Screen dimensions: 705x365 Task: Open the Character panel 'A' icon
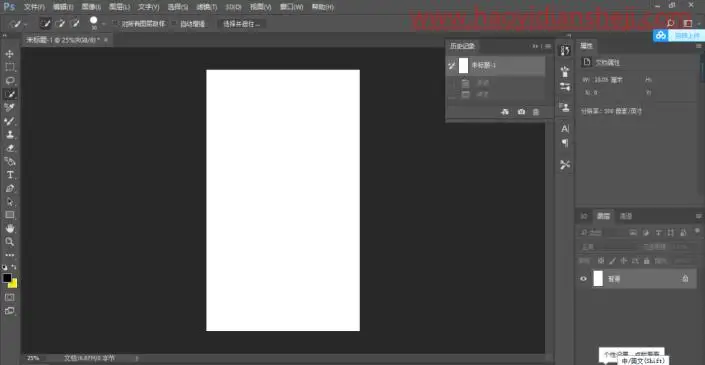pyautogui.click(x=565, y=129)
